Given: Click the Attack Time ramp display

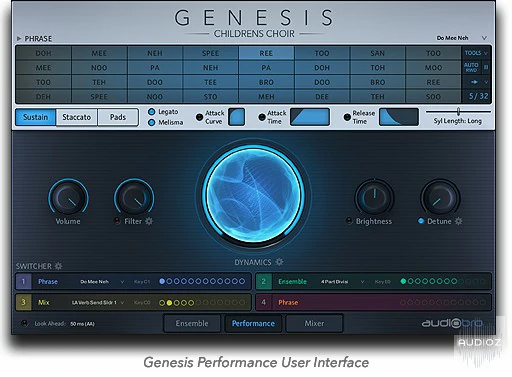Looking at the screenshot, I should 310,117.
